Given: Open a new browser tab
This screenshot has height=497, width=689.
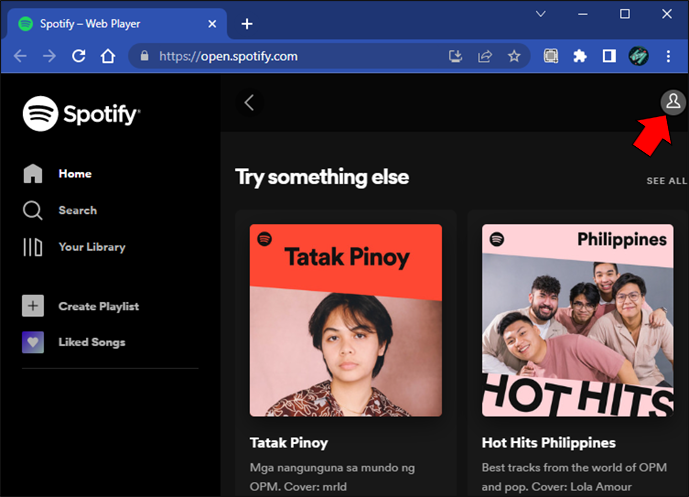Looking at the screenshot, I should pos(247,24).
